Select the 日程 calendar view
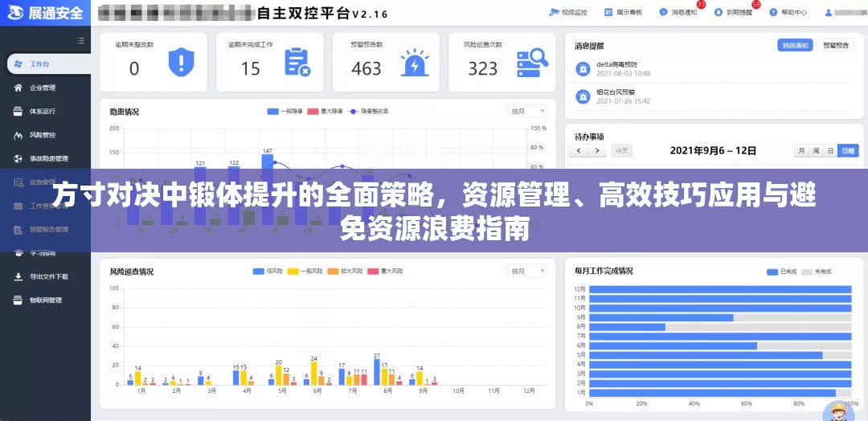Screen dimensions: 868x421 (848, 150)
